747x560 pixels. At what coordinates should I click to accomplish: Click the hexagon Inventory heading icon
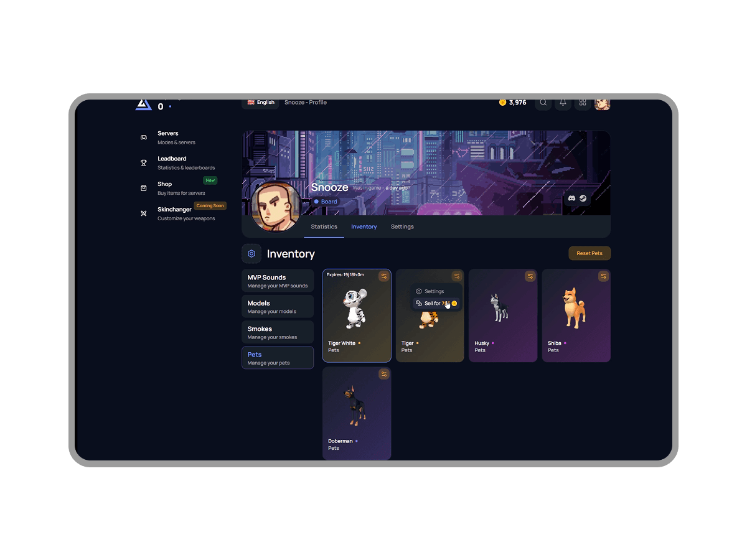(251, 254)
